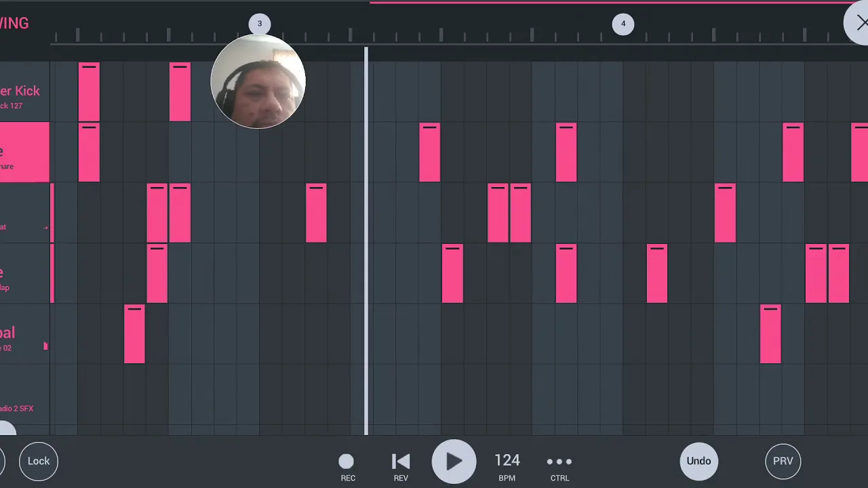
Task: Select the Hat track label
Action: (24, 213)
